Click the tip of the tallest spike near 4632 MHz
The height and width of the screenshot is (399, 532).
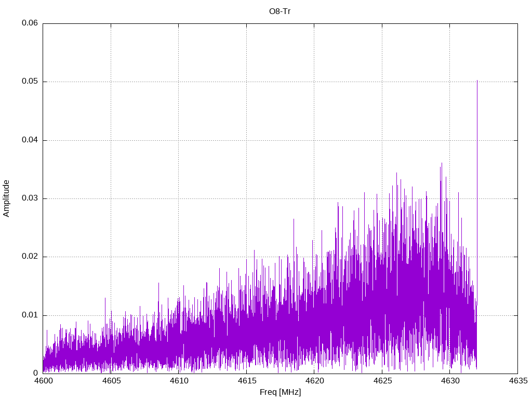click(x=477, y=81)
